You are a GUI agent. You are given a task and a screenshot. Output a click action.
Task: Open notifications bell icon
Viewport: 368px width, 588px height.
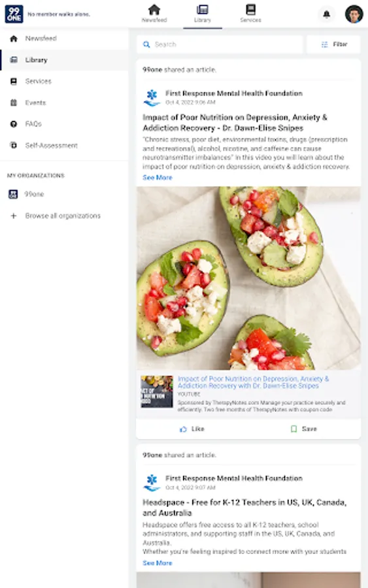[x=327, y=14]
